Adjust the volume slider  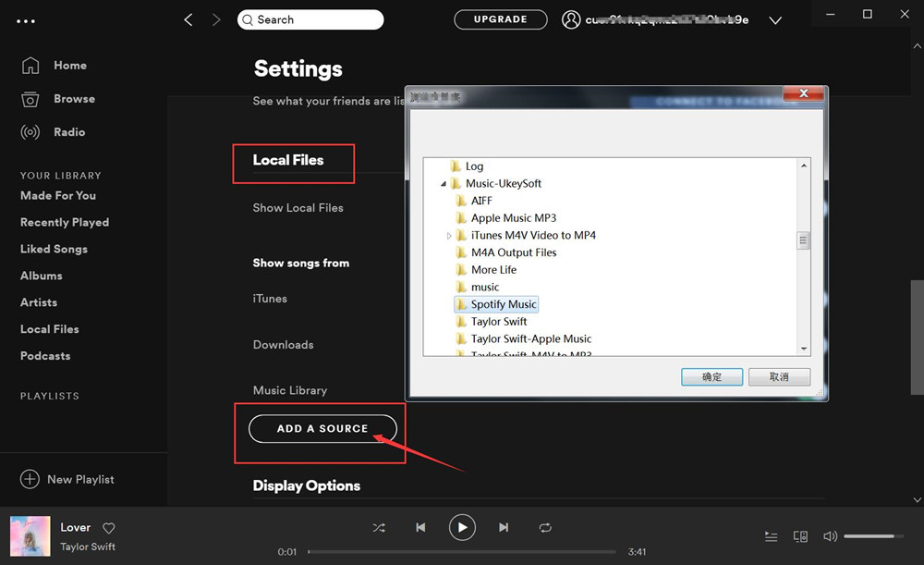tap(873, 536)
